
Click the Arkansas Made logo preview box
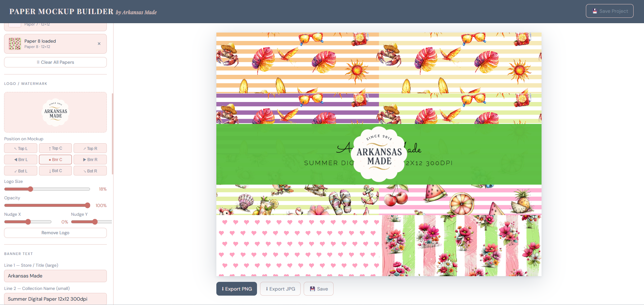(55, 112)
